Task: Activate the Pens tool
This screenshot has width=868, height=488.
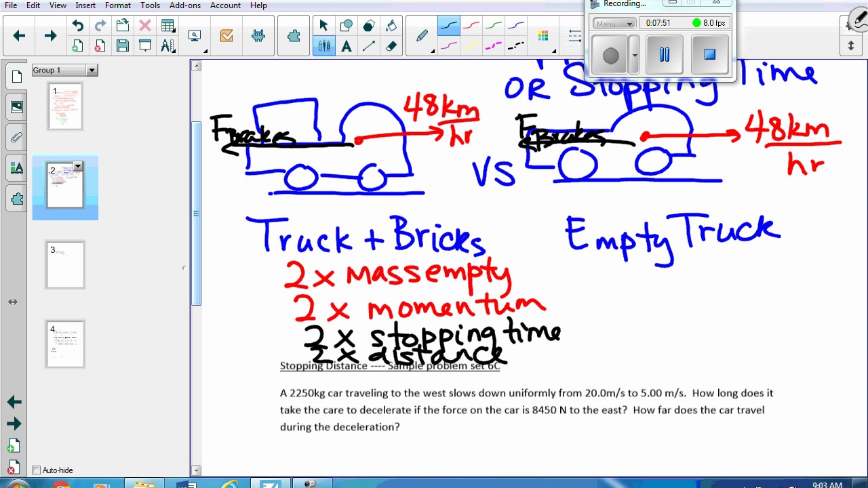Action: [x=323, y=46]
